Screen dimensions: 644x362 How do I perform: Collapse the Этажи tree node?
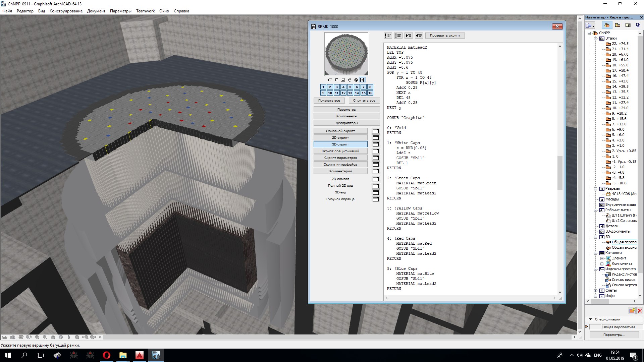(596, 39)
